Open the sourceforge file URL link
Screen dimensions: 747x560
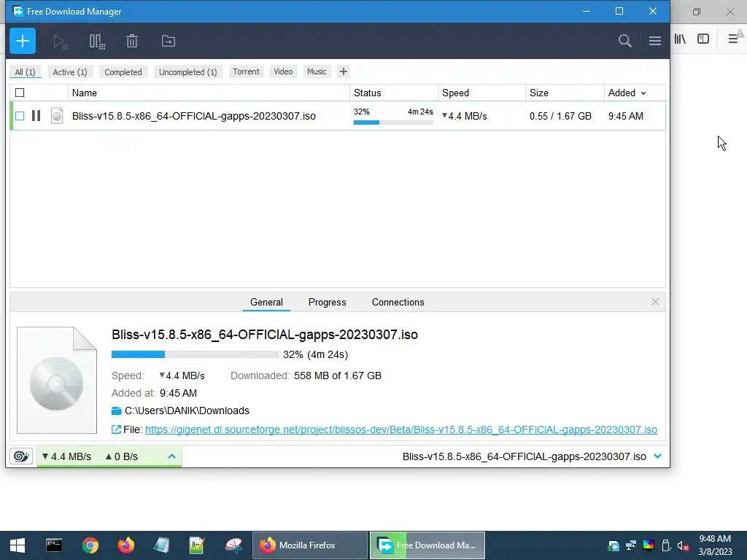[401, 429]
